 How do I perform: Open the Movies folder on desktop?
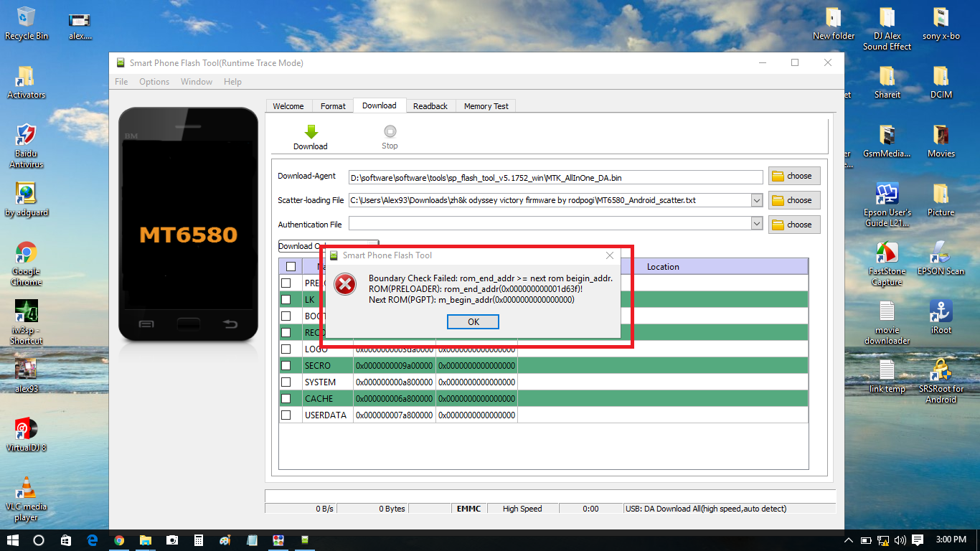tap(941, 135)
